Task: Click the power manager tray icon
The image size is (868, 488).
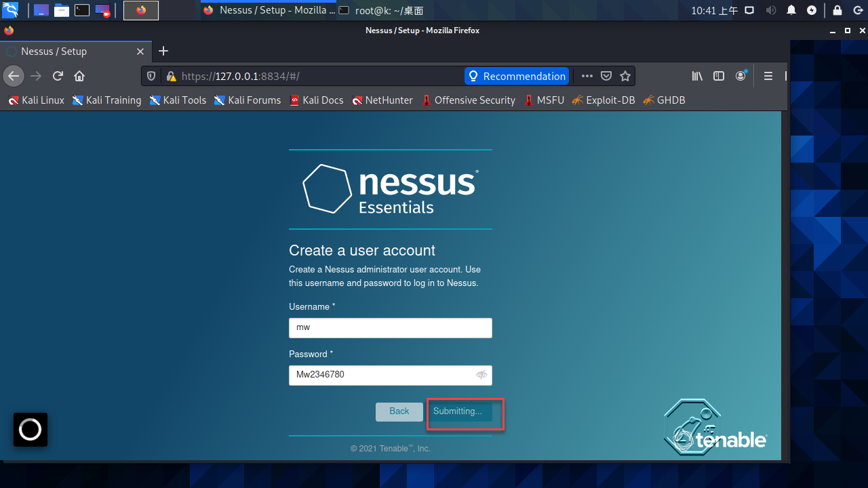Action: [x=812, y=10]
